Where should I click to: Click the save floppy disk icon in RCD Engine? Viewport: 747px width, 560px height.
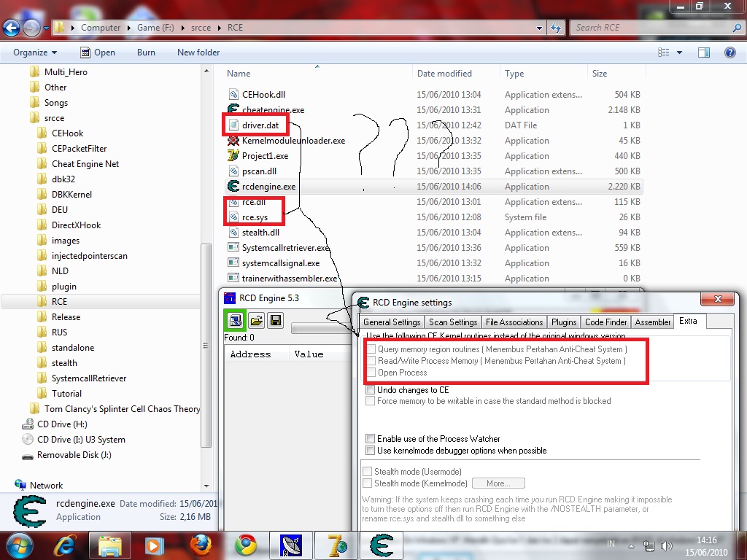(275, 320)
